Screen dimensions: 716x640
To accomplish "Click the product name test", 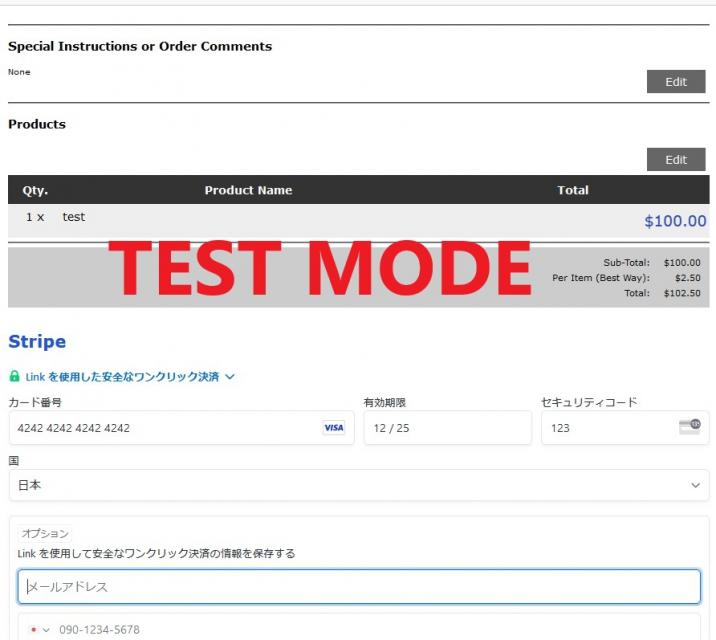I will [x=74, y=217].
